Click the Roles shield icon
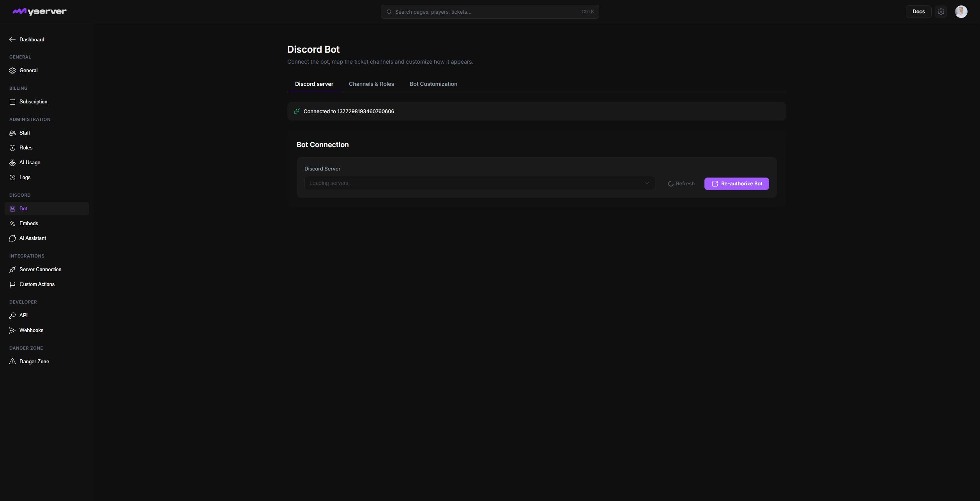Screen dimensions: 980x501 point(12,148)
